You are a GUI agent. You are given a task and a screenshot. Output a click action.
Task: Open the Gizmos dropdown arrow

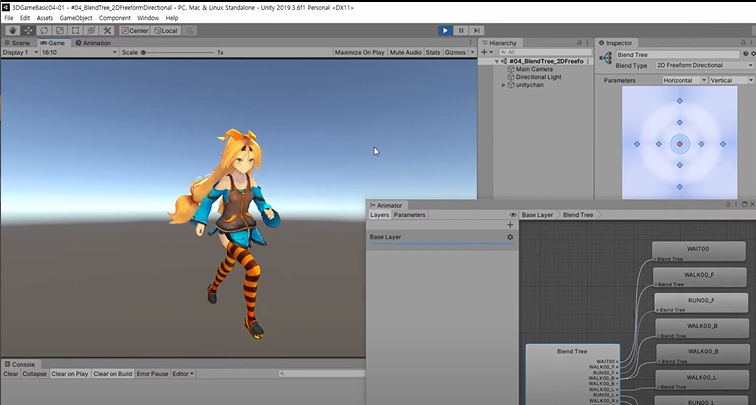tap(472, 52)
